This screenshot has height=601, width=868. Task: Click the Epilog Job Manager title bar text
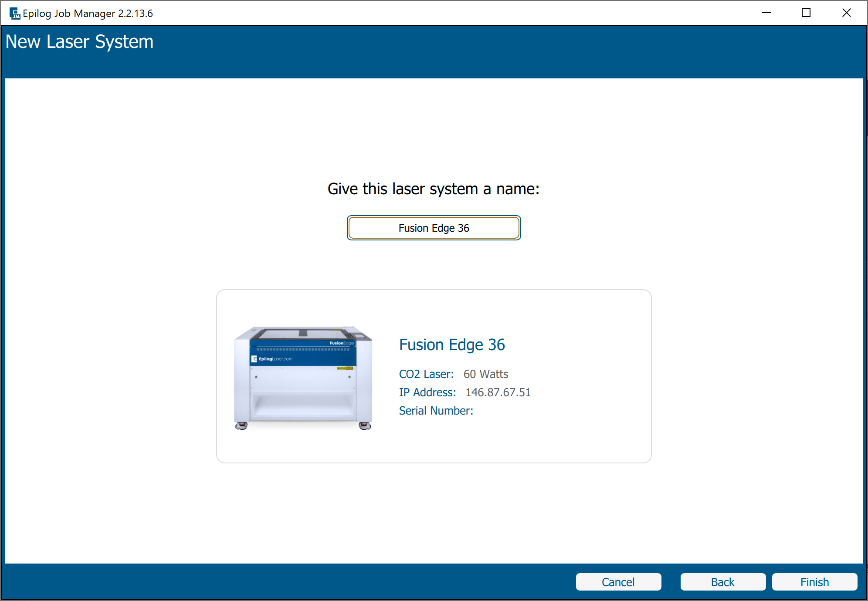coord(88,14)
